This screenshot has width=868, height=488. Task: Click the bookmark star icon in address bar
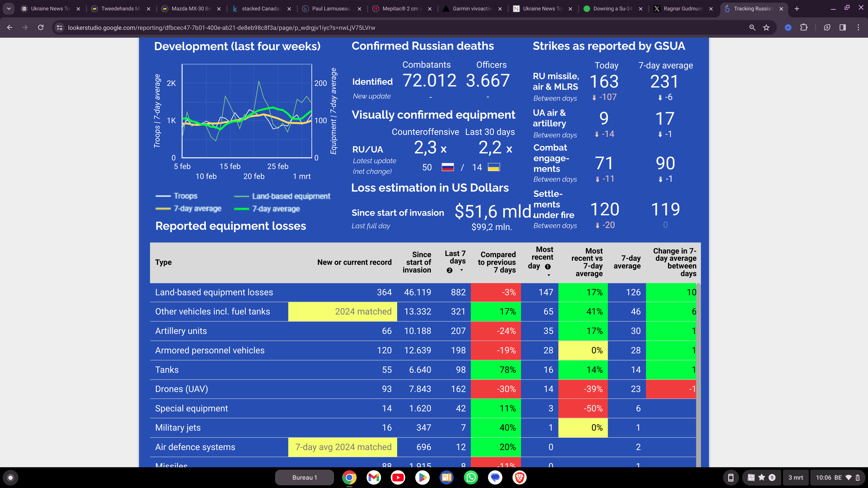pos(766,28)
